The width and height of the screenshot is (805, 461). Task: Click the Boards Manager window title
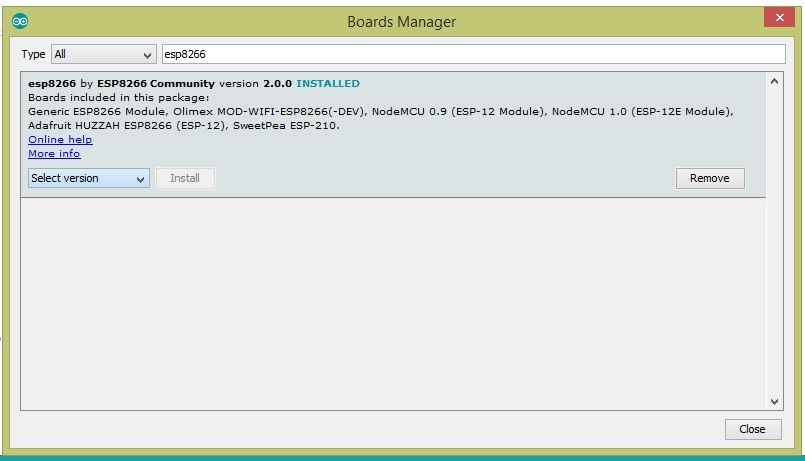401,22
